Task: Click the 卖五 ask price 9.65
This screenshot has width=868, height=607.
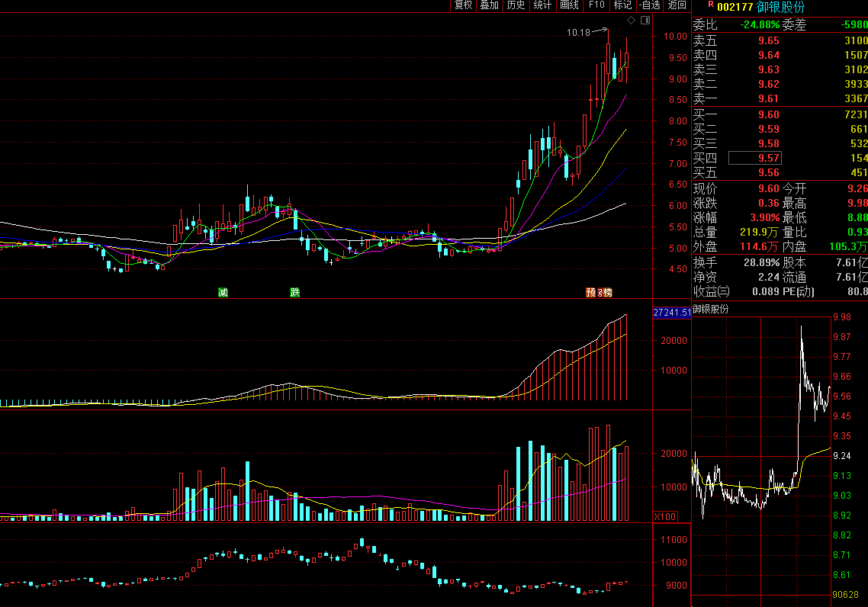Action: 769,41
